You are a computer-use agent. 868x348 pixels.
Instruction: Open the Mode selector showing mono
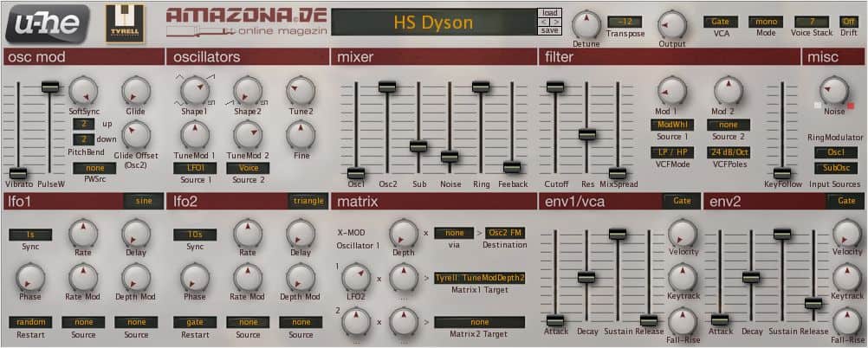point(766,22)
